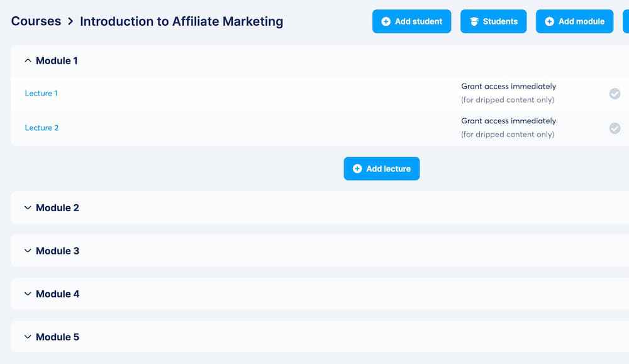Select the Module 1 heading text
The image size is (629, 364).
tap(57, 60)
